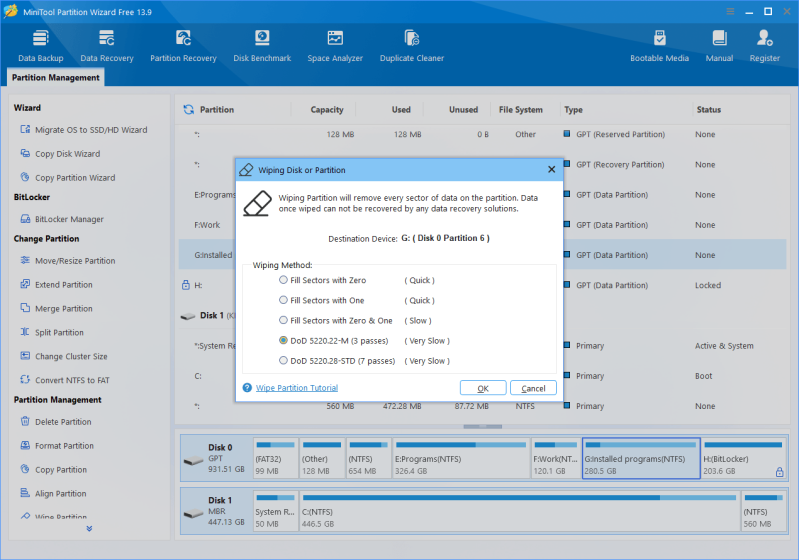Viewport: 799px width, 560px height.
Task: Select C:(NTFS) 446.5 GB block on Disk 1
Action: [519, 511]
